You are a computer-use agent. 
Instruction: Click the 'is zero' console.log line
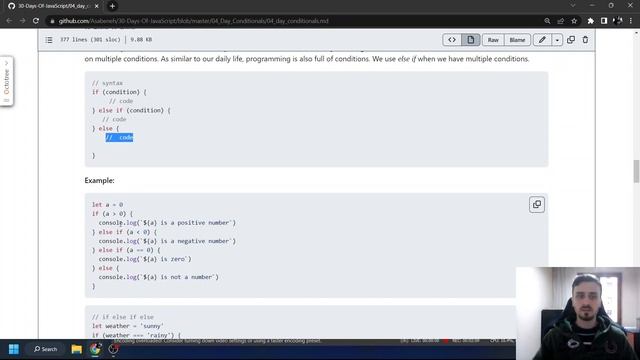point(145,259)
